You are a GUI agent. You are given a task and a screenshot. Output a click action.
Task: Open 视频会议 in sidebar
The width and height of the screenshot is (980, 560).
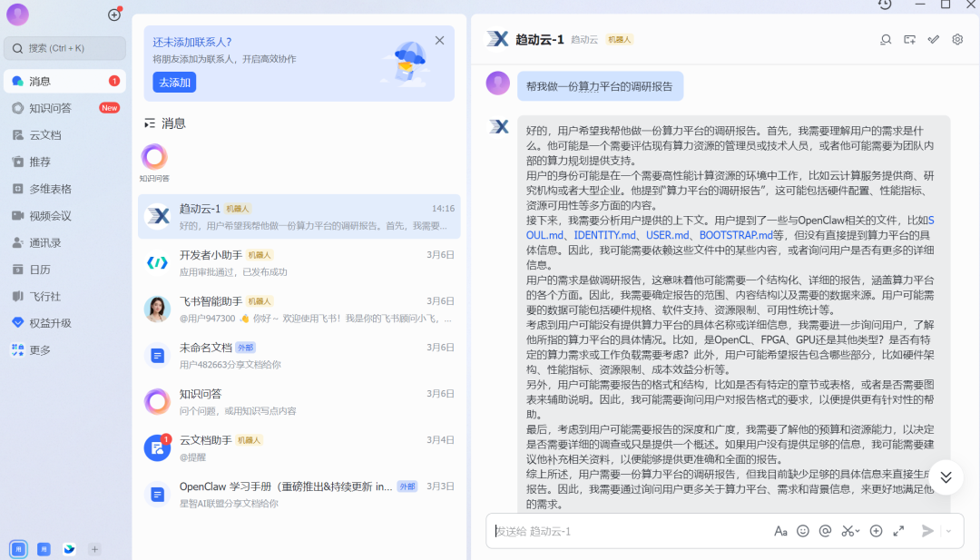pos(65,216)
